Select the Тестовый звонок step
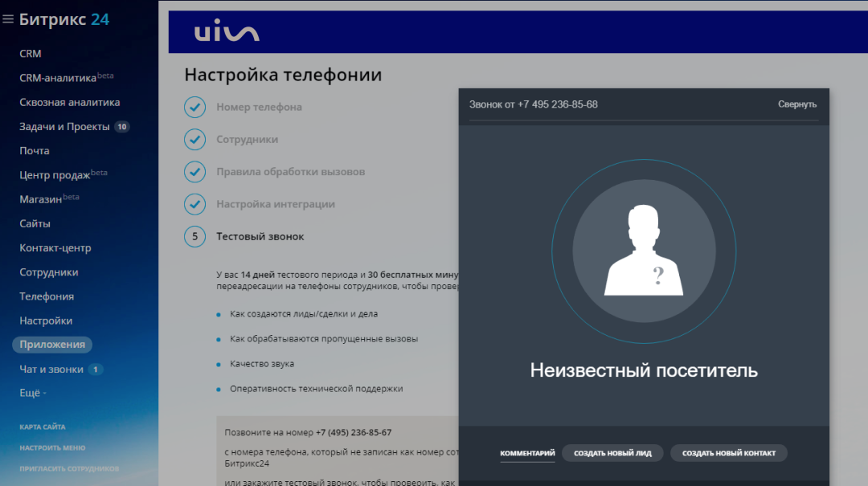The image size is (868, 486). 260,236
